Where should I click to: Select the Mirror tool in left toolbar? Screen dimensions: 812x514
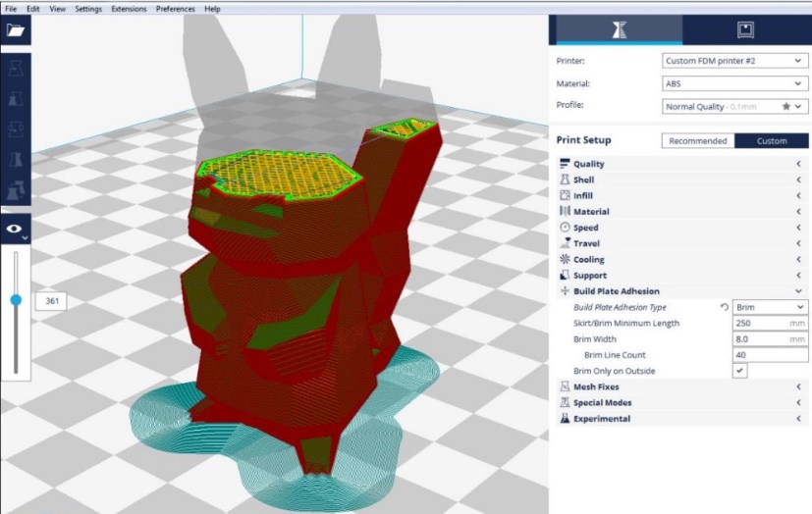pos(16,160)
